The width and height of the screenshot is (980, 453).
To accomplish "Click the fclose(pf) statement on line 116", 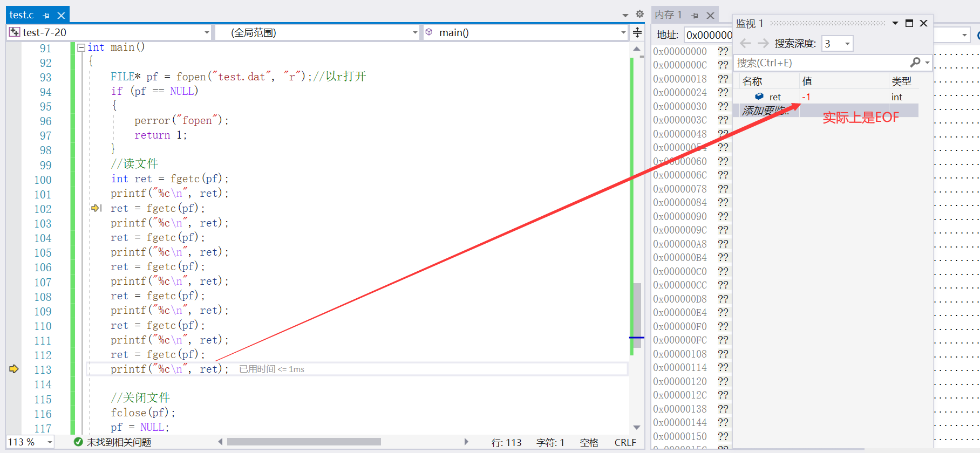I will coord(143,413).
